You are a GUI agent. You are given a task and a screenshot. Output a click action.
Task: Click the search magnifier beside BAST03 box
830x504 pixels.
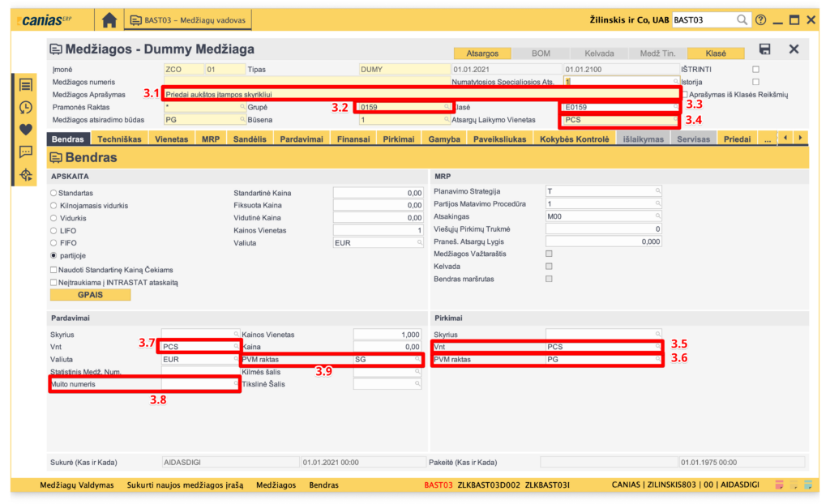pos(742,20)
